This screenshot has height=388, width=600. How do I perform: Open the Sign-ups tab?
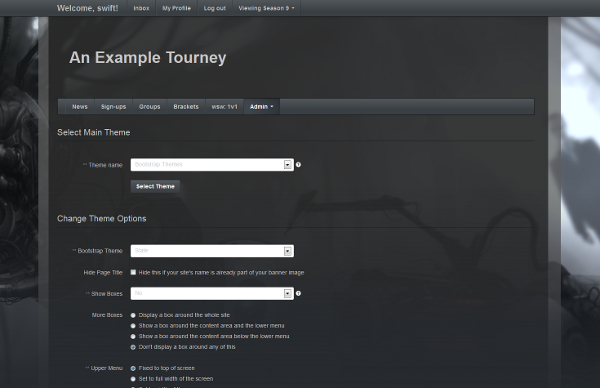(113, 107)
